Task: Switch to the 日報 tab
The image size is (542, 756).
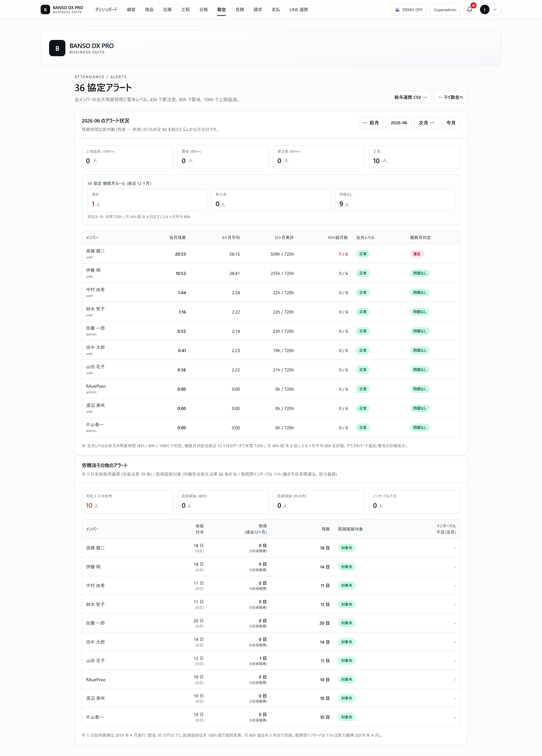Action: tap(203, 10)
